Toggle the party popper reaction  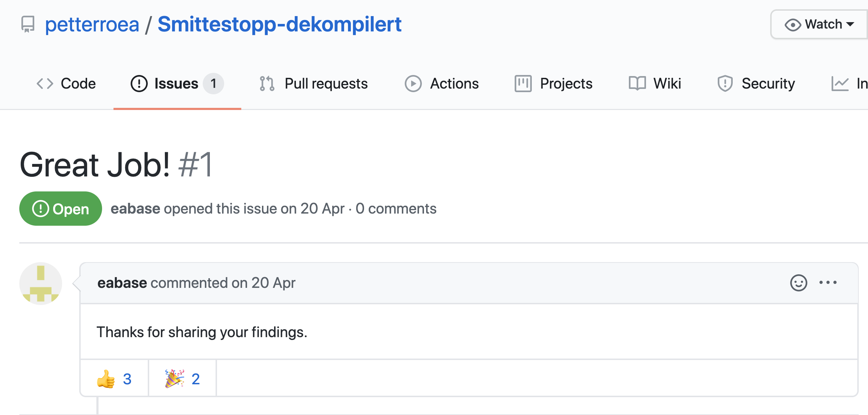(182, 379)
